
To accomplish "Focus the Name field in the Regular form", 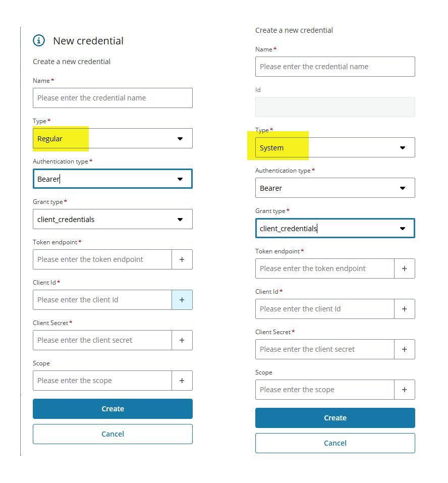I will pyautogui.click(x=113, y=98).
